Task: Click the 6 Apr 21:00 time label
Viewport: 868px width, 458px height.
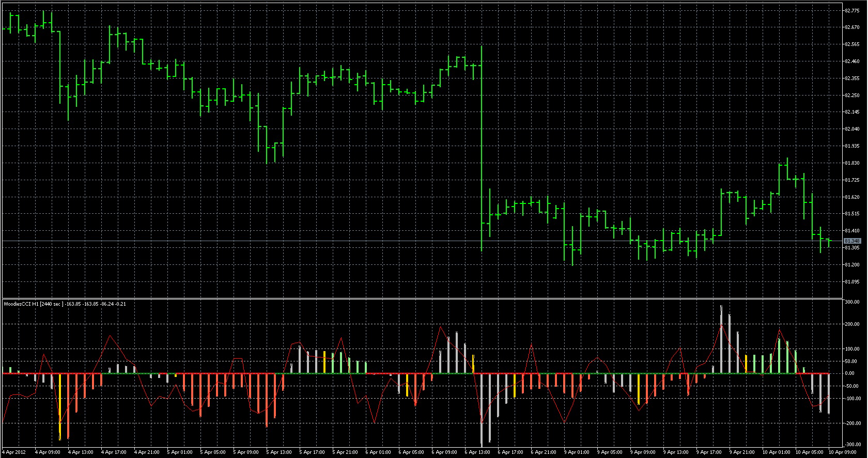Action: 544,452
